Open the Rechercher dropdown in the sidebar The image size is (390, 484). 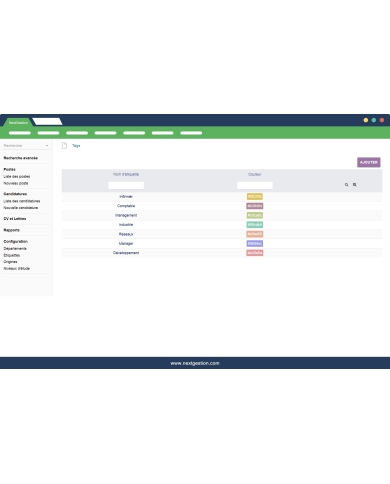26,146
